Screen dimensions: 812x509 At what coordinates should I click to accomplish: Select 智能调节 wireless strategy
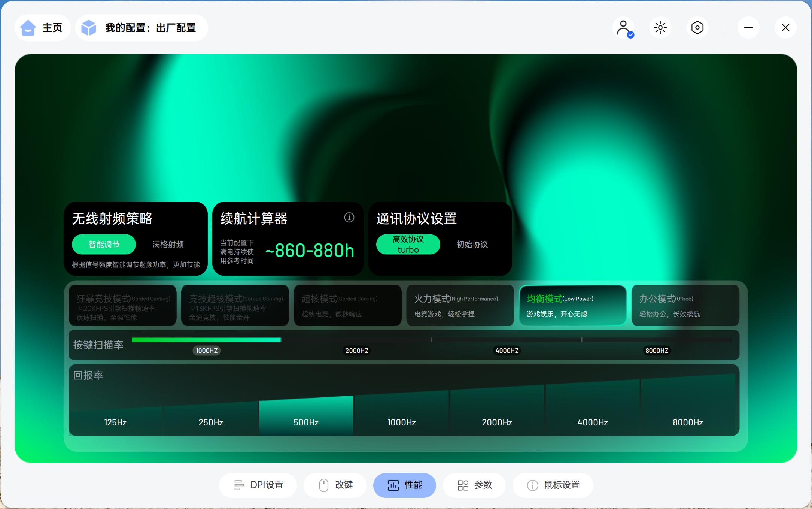click(x=104, y=245)
